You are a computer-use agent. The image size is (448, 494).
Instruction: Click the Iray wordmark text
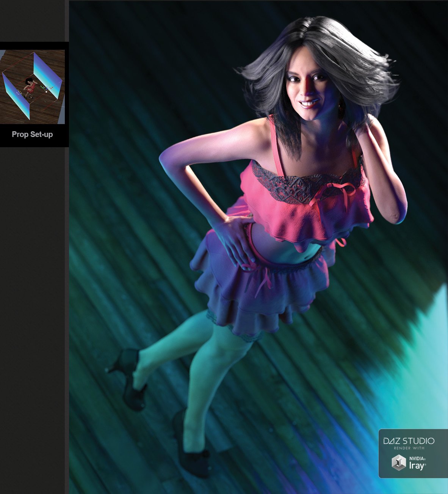pos(418,466)
